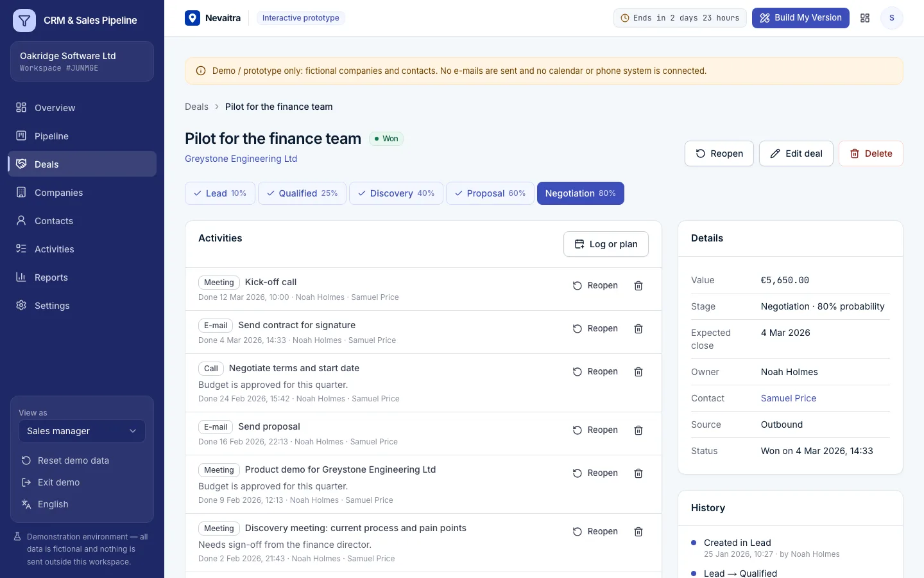Select the Negotiation 80% stage

point(581,193)
